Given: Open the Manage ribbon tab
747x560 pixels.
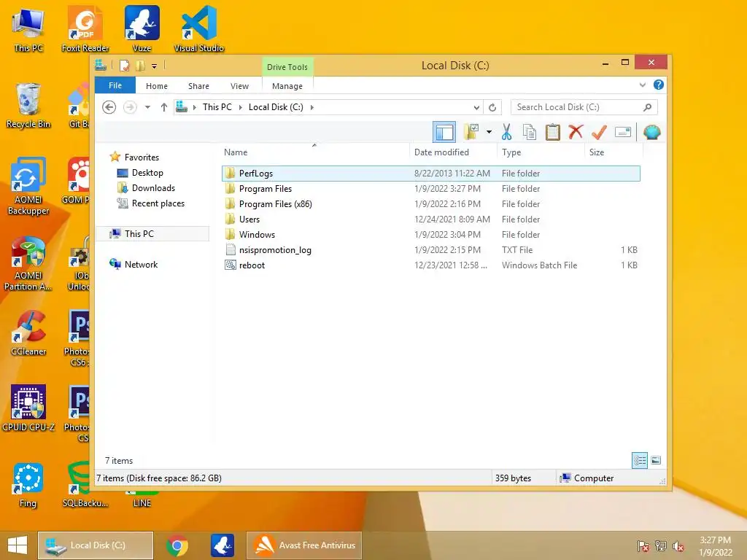Looking at the screenshot, I should coord(287,86).
